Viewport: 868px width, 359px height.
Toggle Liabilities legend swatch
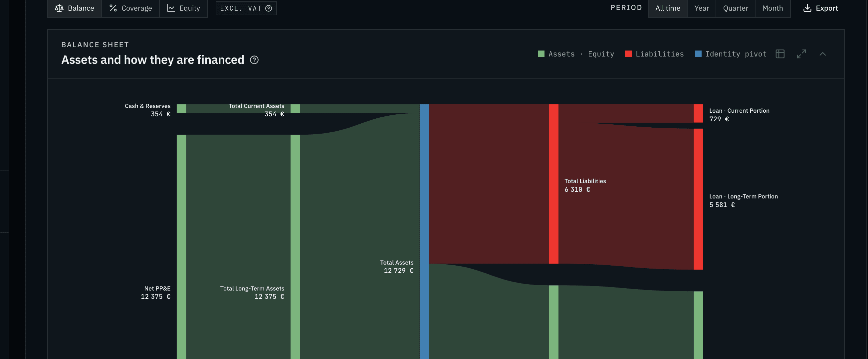(x=628, y=54)
